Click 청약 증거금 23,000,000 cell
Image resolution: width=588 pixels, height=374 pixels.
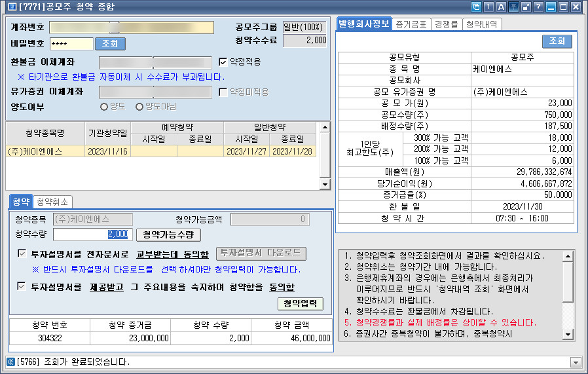coord(130,338)
